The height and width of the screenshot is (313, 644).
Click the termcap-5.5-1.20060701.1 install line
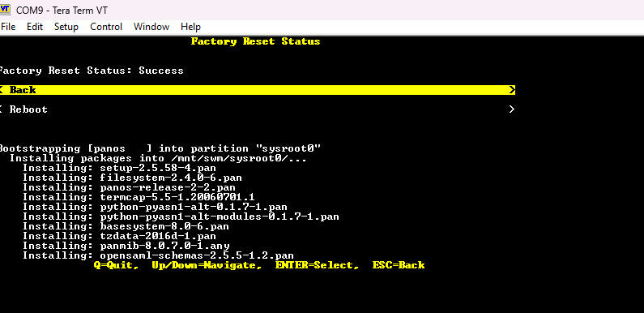pos(139,197)
